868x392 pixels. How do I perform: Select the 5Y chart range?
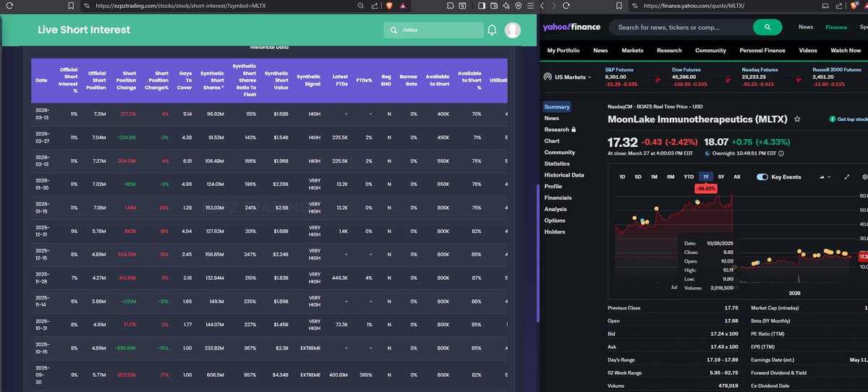[x=721, y=176]
